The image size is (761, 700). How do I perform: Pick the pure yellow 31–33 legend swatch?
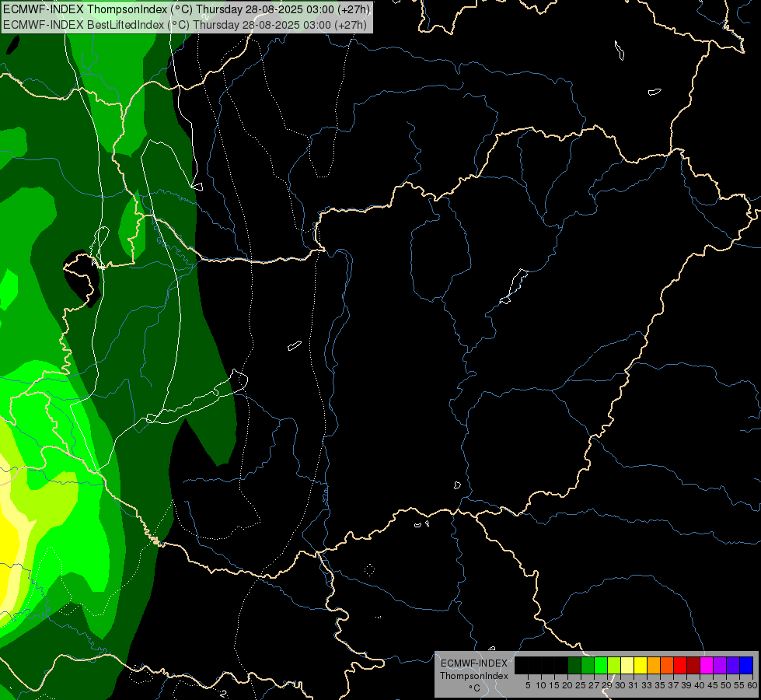click(641, 665)
